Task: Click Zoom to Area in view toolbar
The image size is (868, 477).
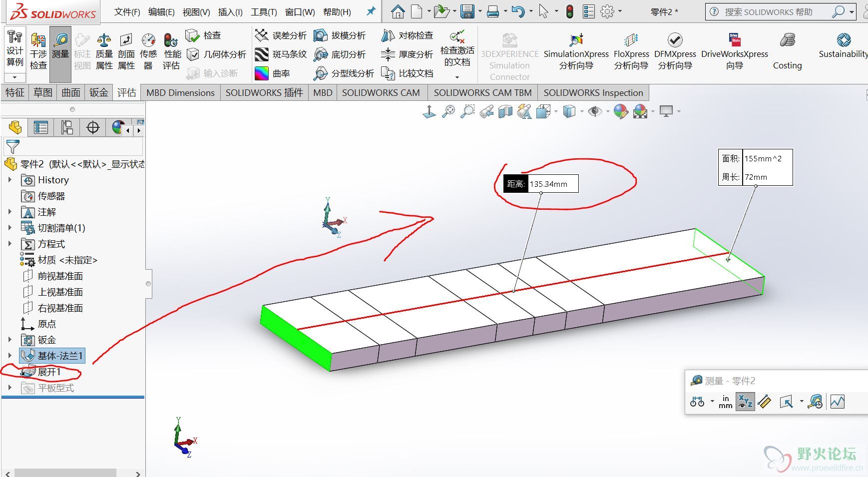Action: [467, 111]
